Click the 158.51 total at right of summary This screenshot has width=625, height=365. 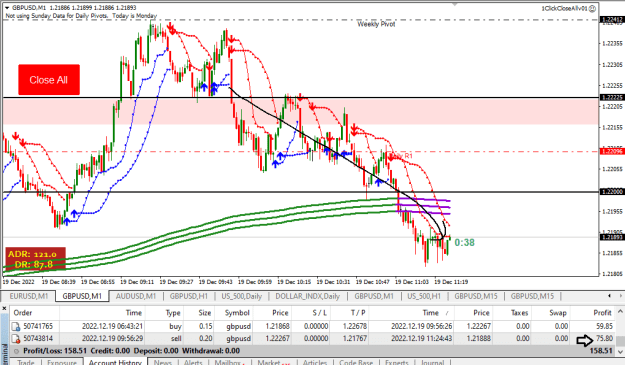coord(601,351)
